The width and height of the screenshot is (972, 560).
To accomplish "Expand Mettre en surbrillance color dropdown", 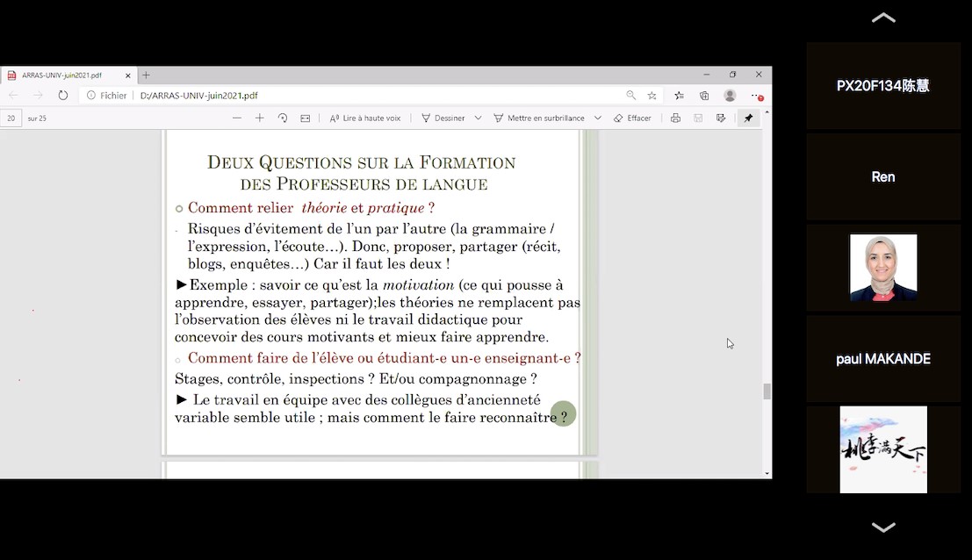I will [598, 118].
